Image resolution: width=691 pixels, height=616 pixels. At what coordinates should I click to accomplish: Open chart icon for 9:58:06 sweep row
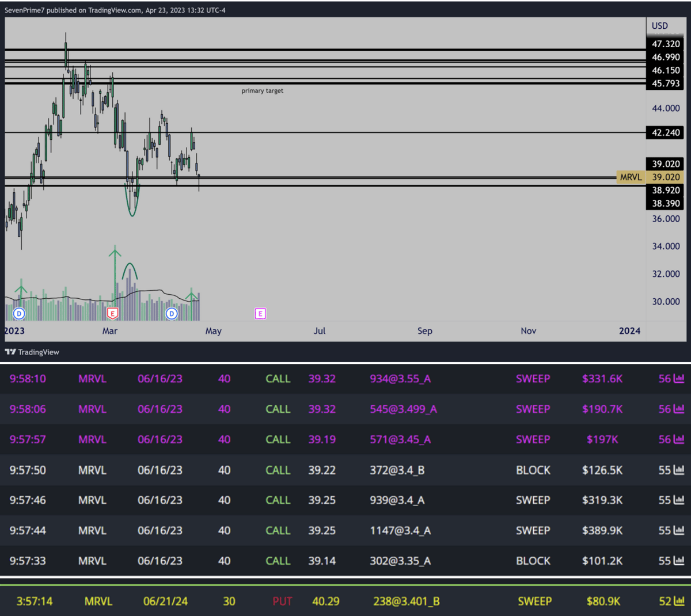(x=679, y=409)
